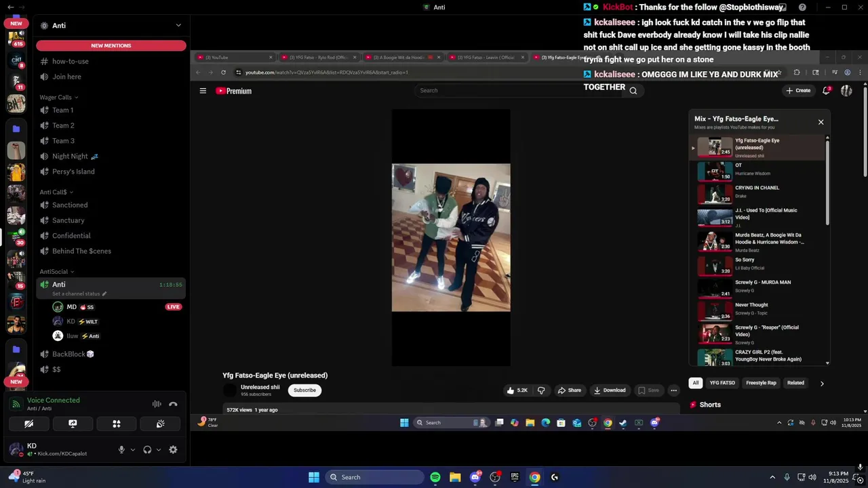868x488 pixels.
Task: Open the Discord Activities launcher button
Action: click(117, 424)
